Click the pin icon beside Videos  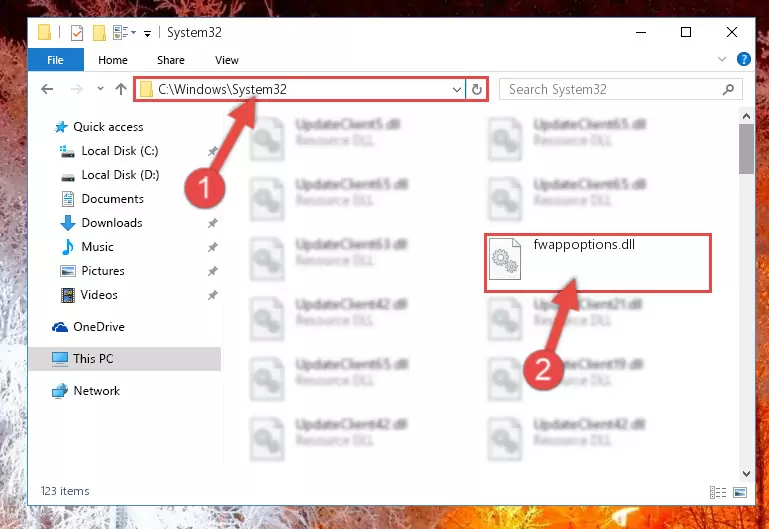click(x=212, y=295)
